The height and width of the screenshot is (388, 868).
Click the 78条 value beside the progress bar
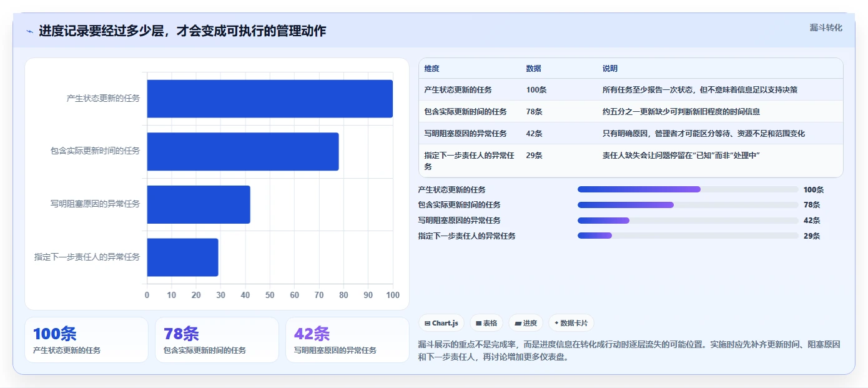coord(812,205)
